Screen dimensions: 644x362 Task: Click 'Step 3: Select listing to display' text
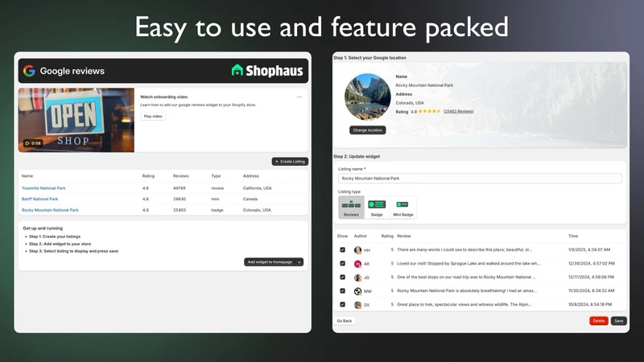coord(73,251)
